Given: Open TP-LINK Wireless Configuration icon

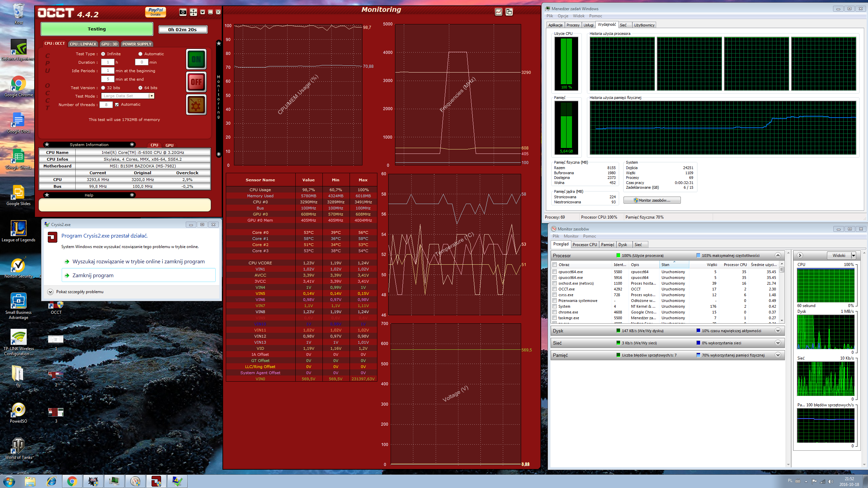Looking at the screenshot, I should click(19, 342).
